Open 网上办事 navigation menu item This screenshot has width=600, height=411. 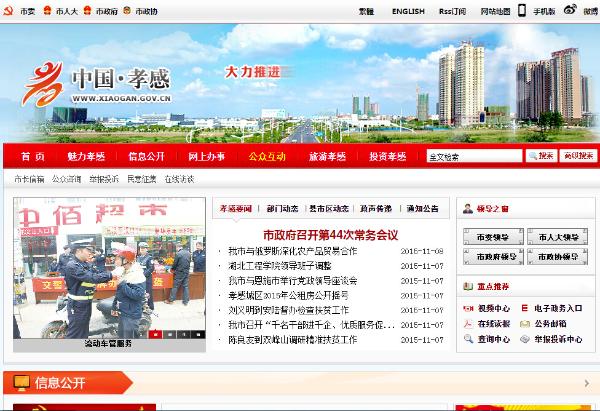click(207, 156)
